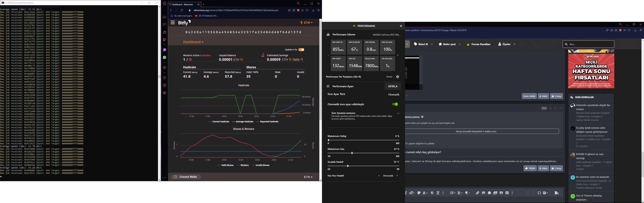644x203 pixels.
Task: Click the Bitfly hamburger menu icon
Action: 173,23
